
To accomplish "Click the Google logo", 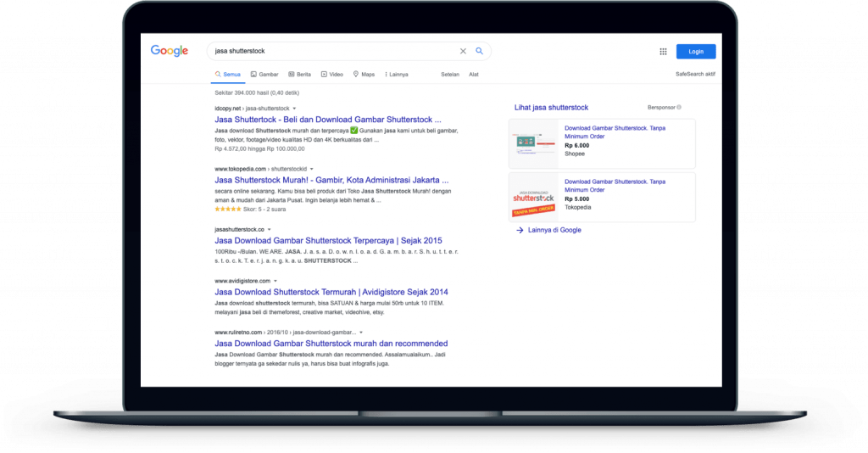I will [x=170, y=51].
